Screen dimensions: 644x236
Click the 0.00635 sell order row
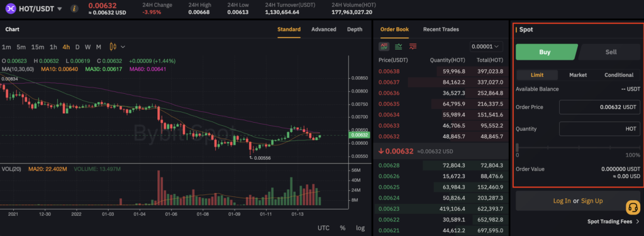tap(441, 104)
